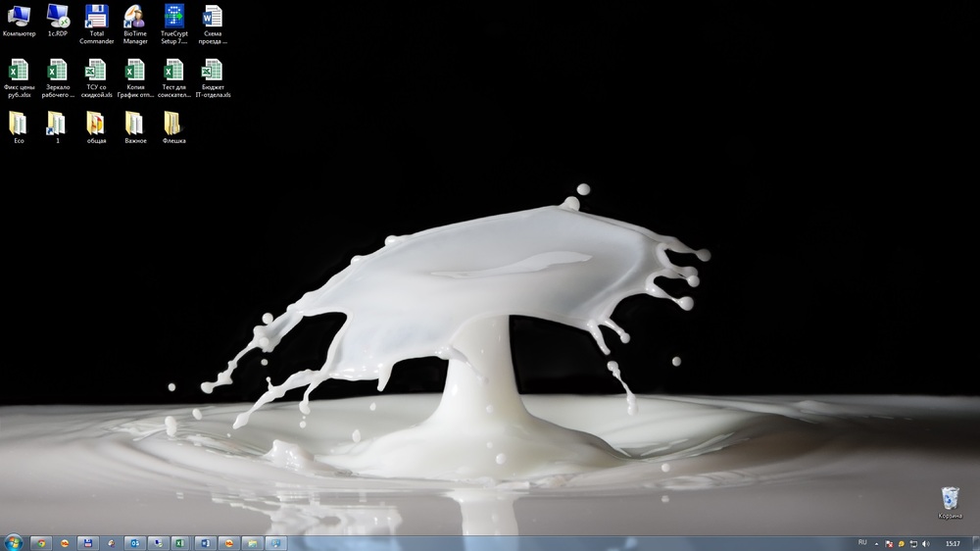
Task: Show hidden system tray icons
Action: 877,543
